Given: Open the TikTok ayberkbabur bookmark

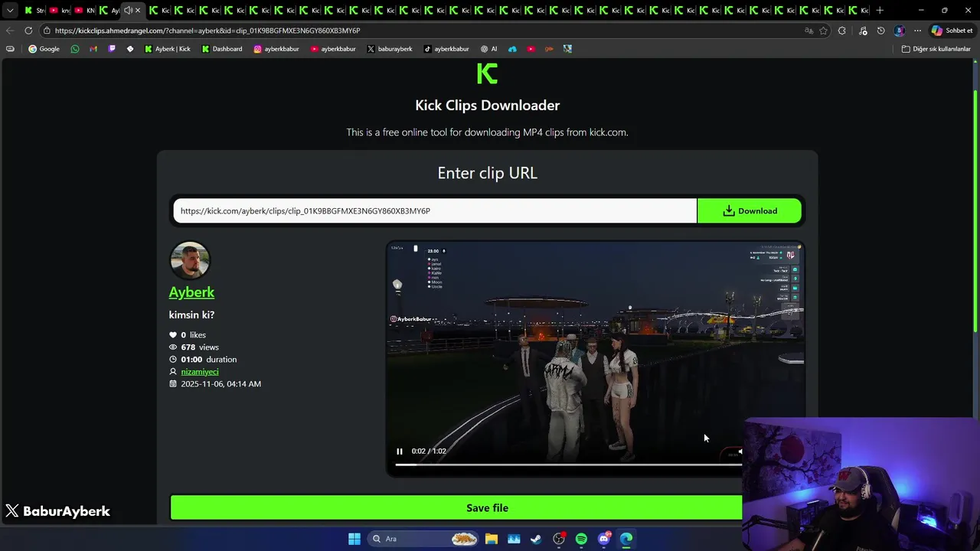Looking at the screenshot, I should [446, 49].
